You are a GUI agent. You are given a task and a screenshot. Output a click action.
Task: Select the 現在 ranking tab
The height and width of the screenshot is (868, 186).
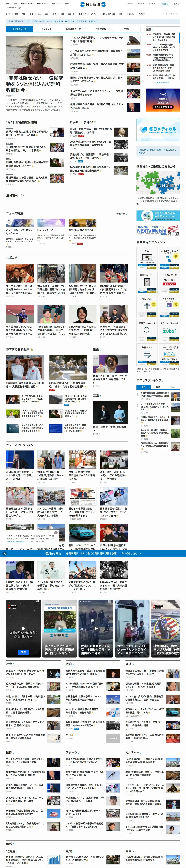coord(143,387)
